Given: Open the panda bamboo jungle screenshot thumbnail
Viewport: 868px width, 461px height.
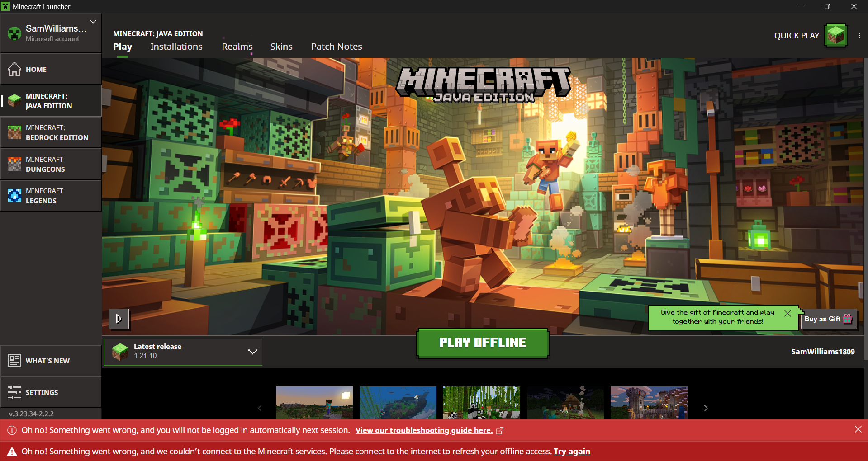Looking at the screenshot, I should click(x=482, y=403).
